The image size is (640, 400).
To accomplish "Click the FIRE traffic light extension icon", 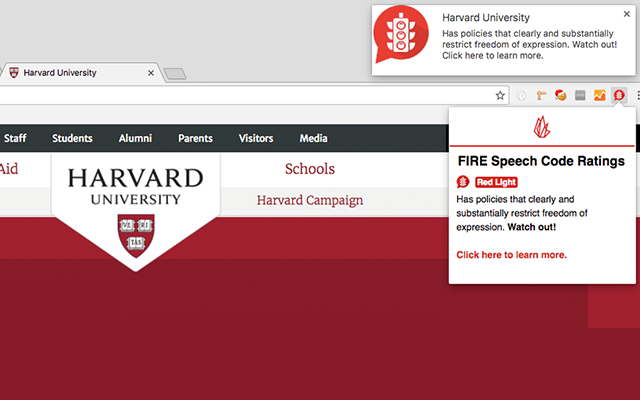I will [619, 96].
